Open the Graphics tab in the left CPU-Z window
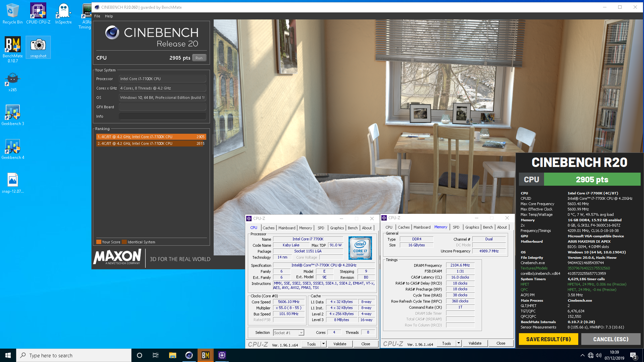 337,228
